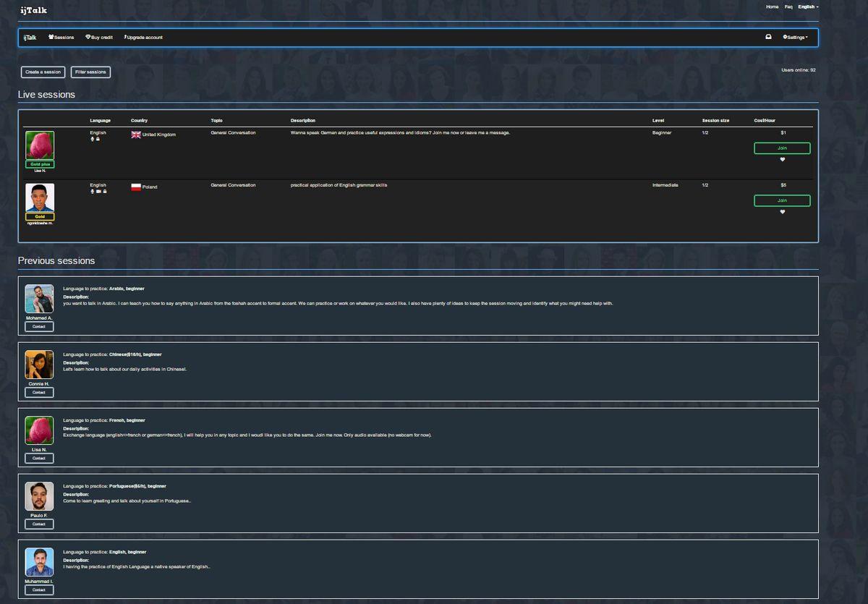
Task: Click the Topic column header
Action: pos(216,120)
